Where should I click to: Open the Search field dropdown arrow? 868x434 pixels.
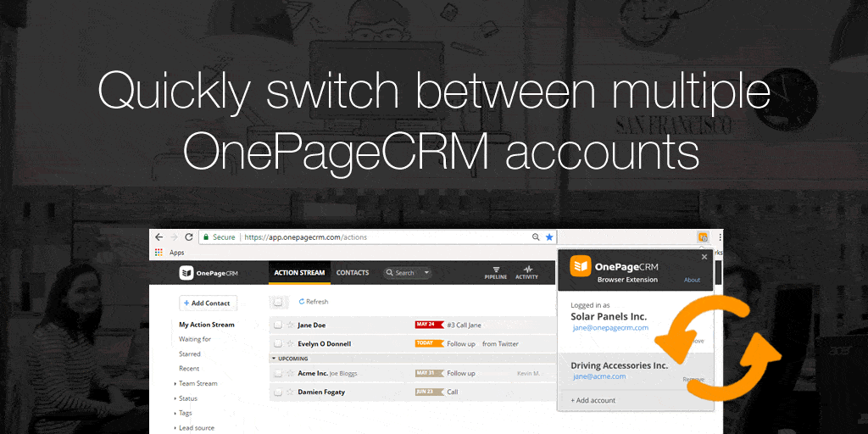tap(426, 273)
